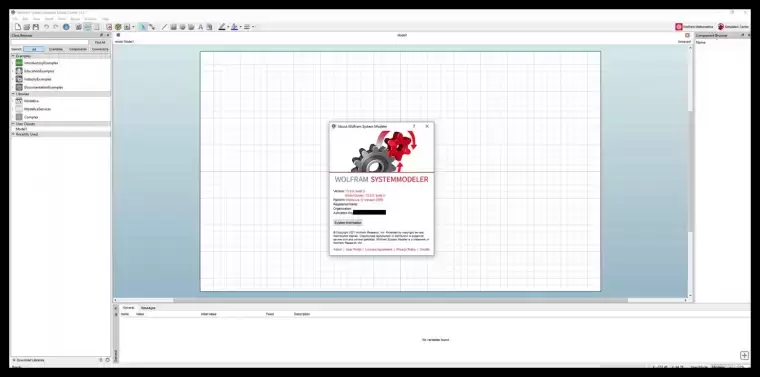Viewport: 760px width, 377px height.
Task: Open the License Agreement link
Action: (379, 250)
